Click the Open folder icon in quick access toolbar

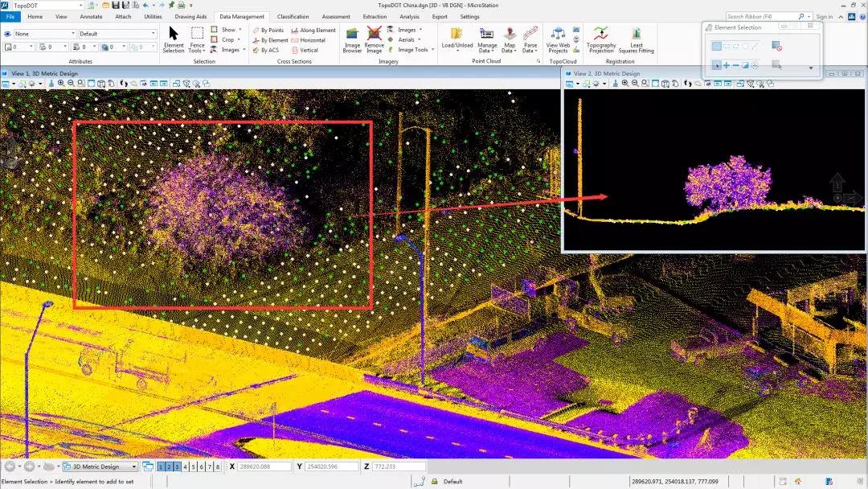click(x=105, y=5)
